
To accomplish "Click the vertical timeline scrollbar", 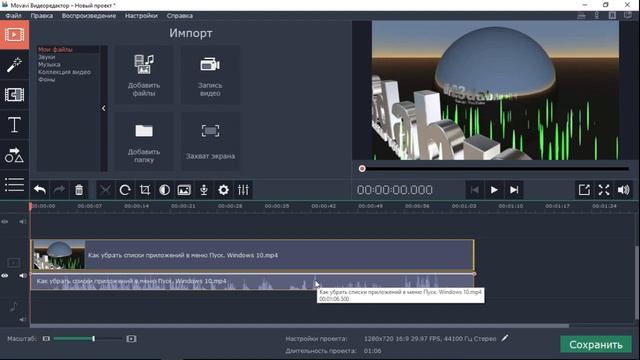I will (637, 282).
